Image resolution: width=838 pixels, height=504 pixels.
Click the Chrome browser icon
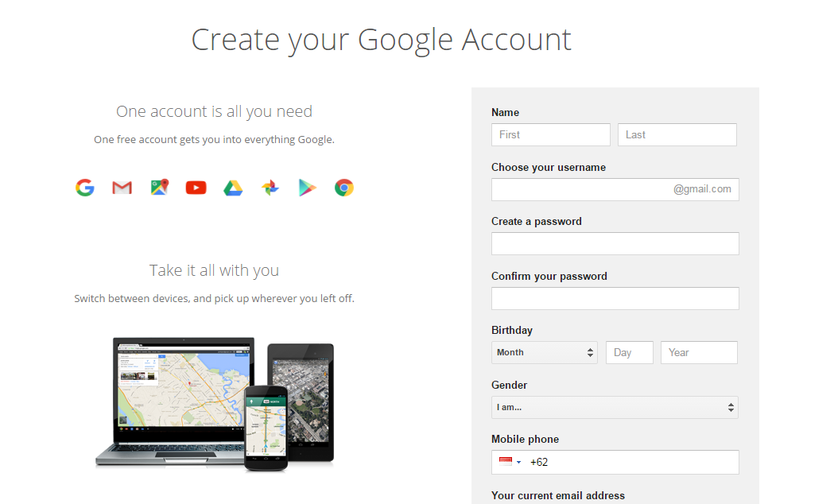coord(344,188)
